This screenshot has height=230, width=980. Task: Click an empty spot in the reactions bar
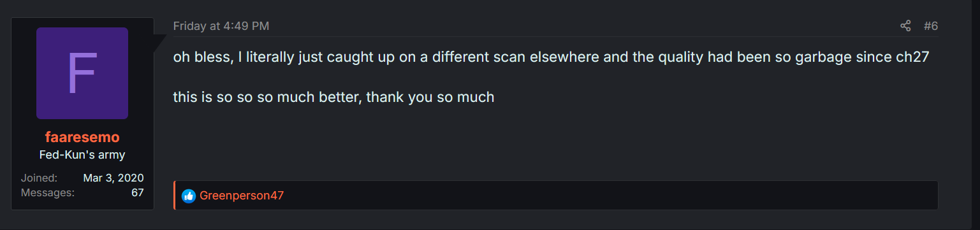click(606, 196)
